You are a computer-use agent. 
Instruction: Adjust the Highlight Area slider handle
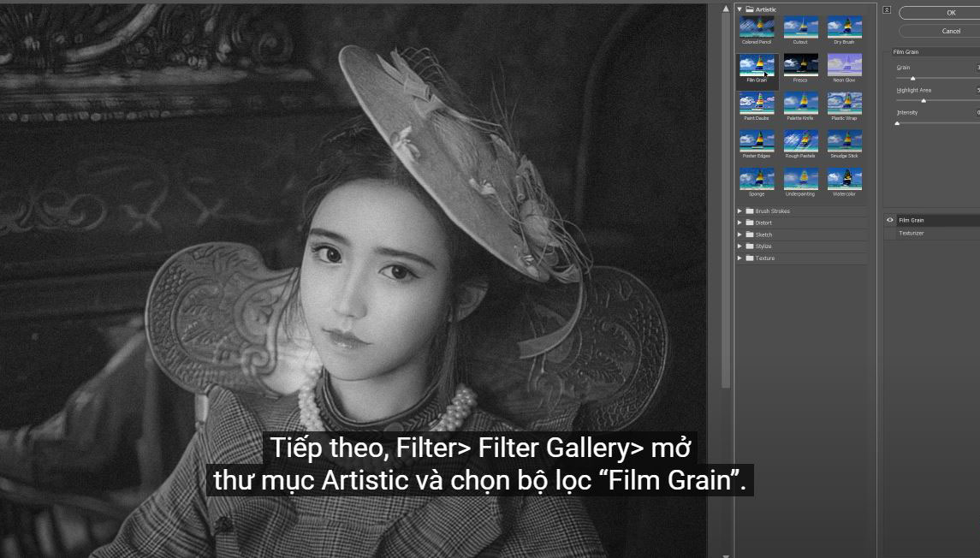[x=924, y=101]
